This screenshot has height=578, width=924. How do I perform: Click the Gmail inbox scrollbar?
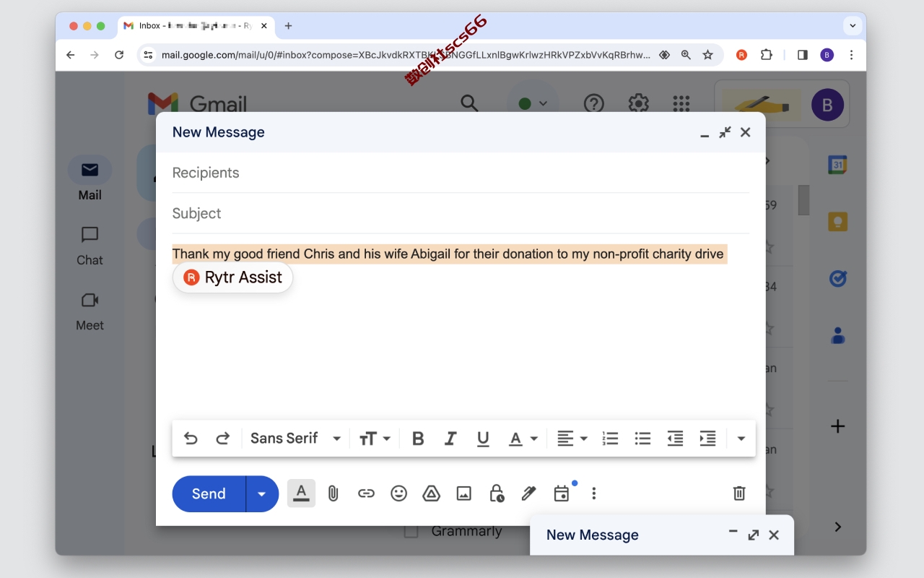pyautogui.click(x=803, y=200)
